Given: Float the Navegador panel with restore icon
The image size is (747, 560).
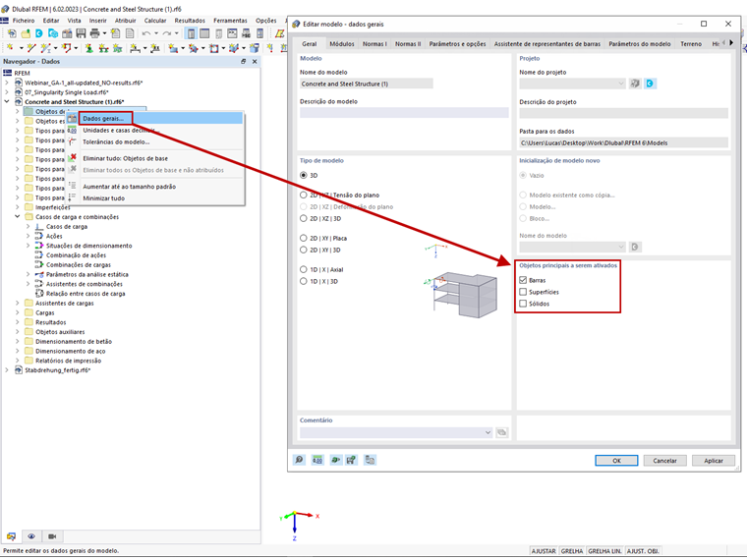Looking at the screenshot, I should [244, 62].
